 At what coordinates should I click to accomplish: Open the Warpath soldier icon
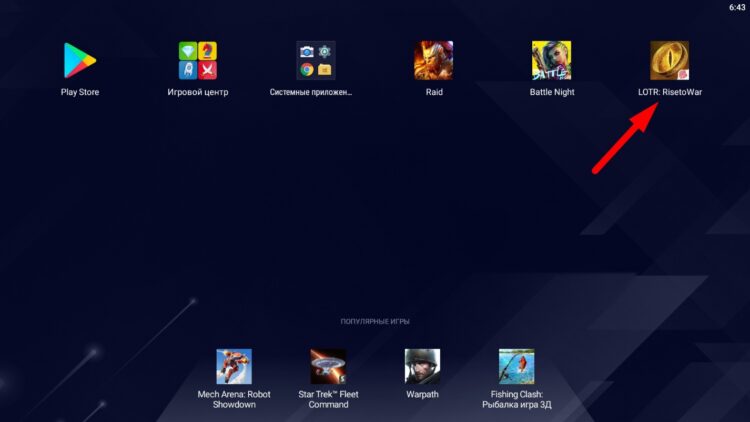(x=422, y=366)
